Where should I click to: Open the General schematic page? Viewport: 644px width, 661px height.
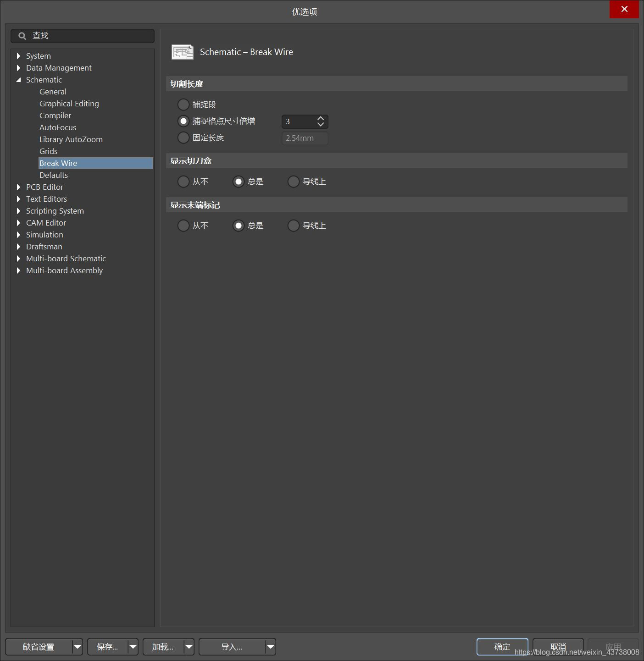[53, 92]
